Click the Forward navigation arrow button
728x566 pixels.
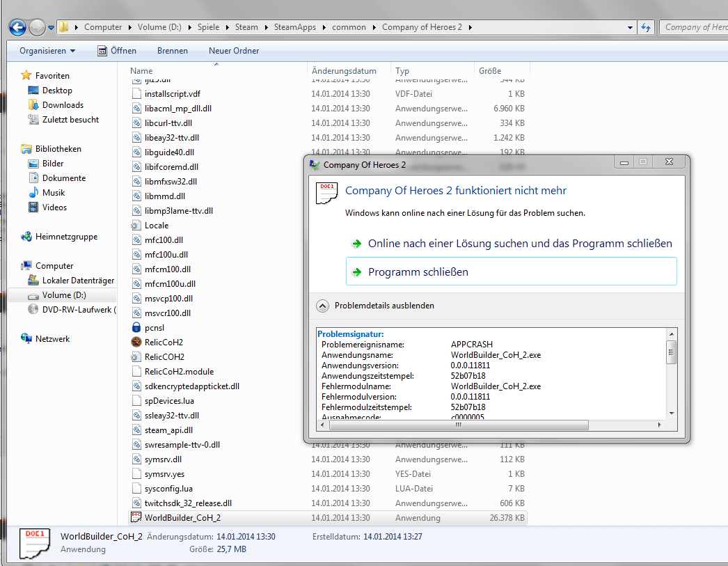point(37,27)
